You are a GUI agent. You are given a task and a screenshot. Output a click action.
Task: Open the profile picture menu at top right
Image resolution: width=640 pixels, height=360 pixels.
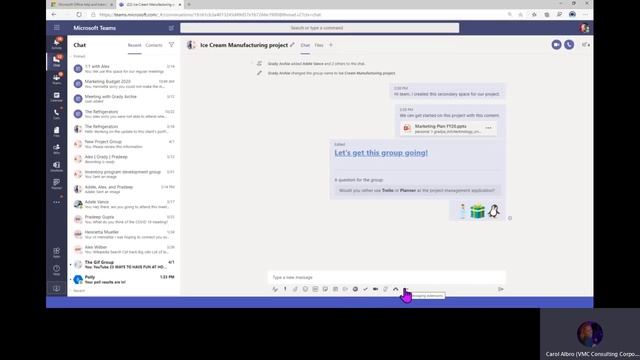click(584, 28)
